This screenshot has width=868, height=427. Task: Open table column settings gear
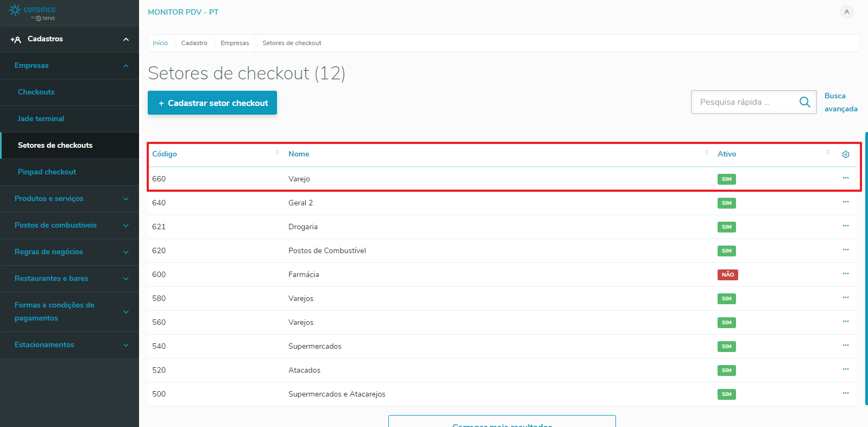(x=846, y=155)
